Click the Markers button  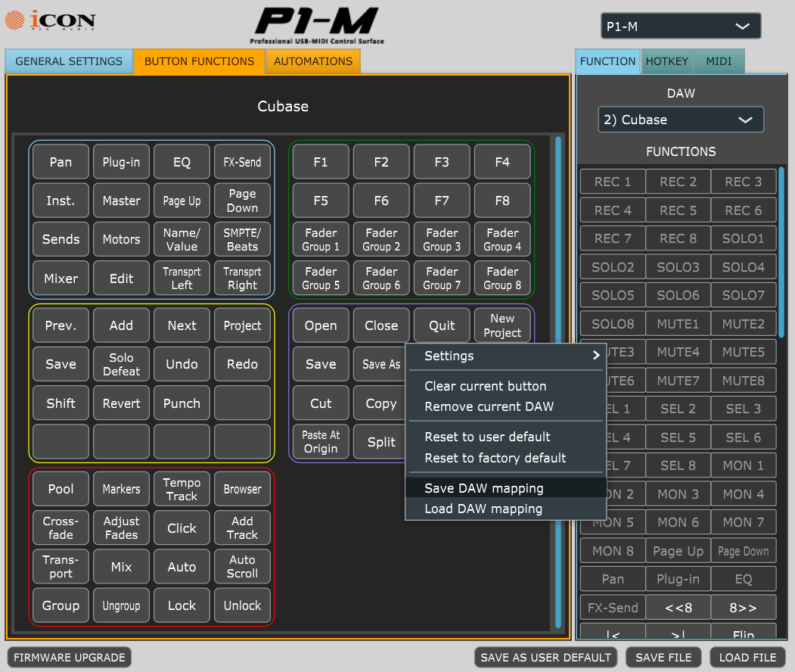click(121, 489)
